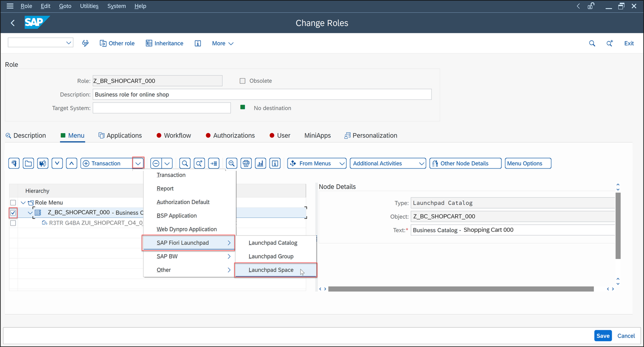
Task: Click the Target System input field
Action: (162, 108)
